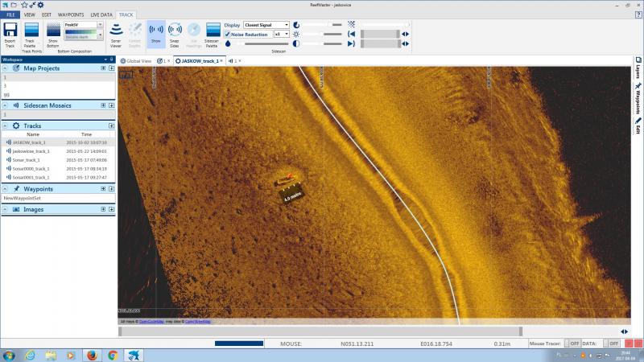
Task: Open Firefox from the taskbar
Action: [91, 354]
